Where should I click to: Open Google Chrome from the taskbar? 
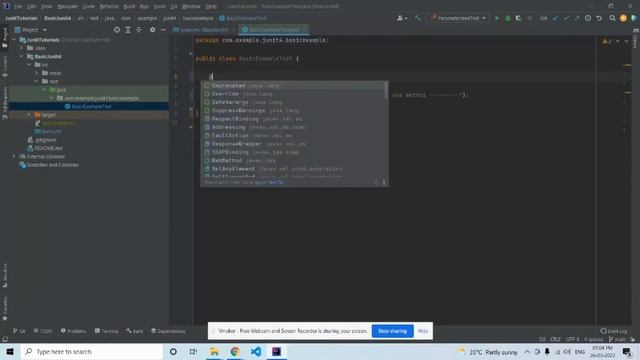[x=235, y=351]
